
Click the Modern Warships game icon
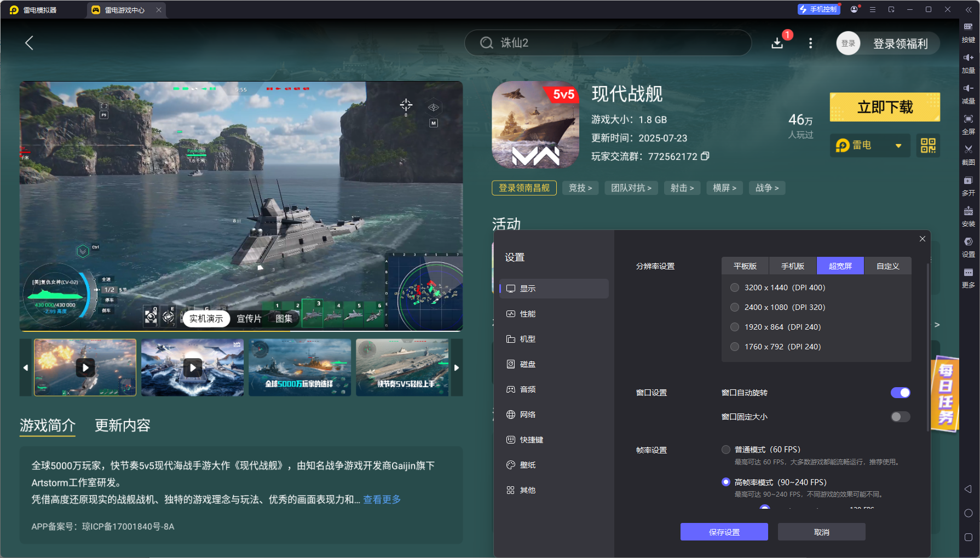click(x=535, y=124)
